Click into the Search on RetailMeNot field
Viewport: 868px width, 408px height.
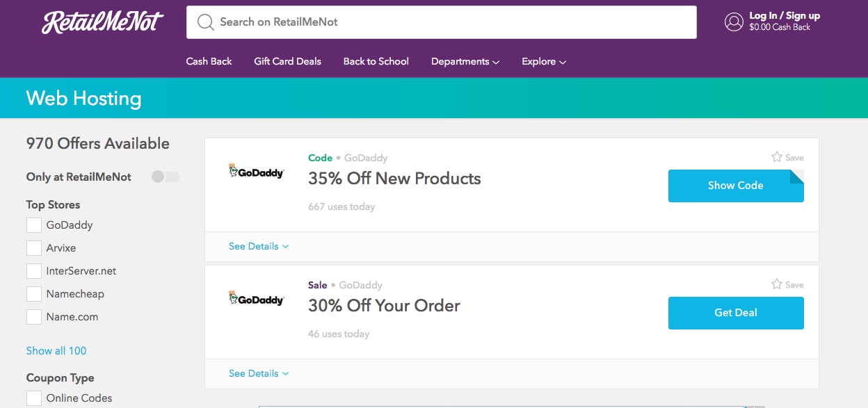click(x=452, y=22)
